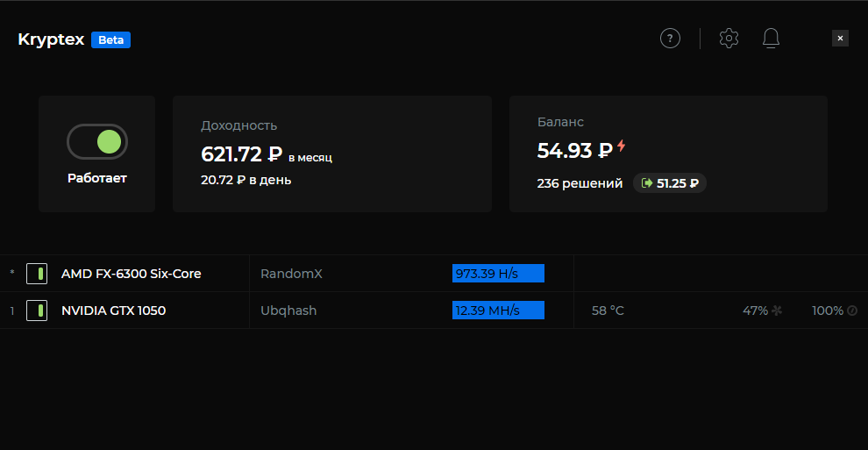Click the Ubqhash algorithm label
The image size is (868, 450).
288,311
